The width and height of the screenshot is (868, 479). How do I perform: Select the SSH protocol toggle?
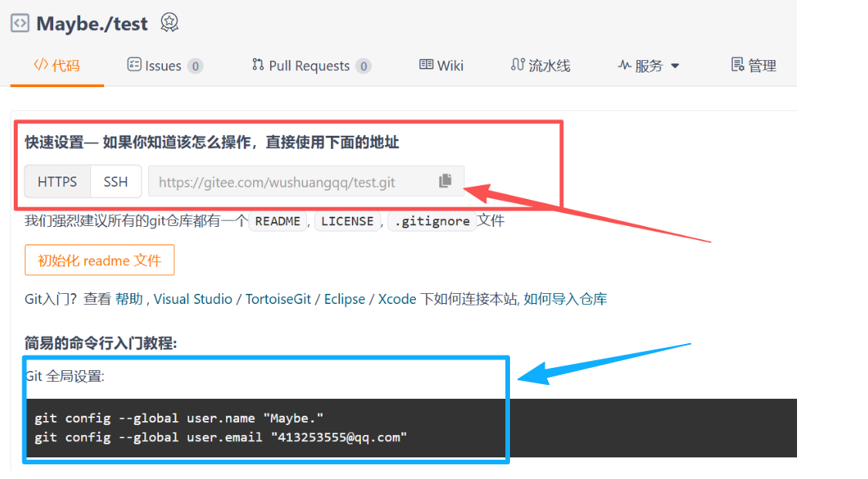coord(116,182)
